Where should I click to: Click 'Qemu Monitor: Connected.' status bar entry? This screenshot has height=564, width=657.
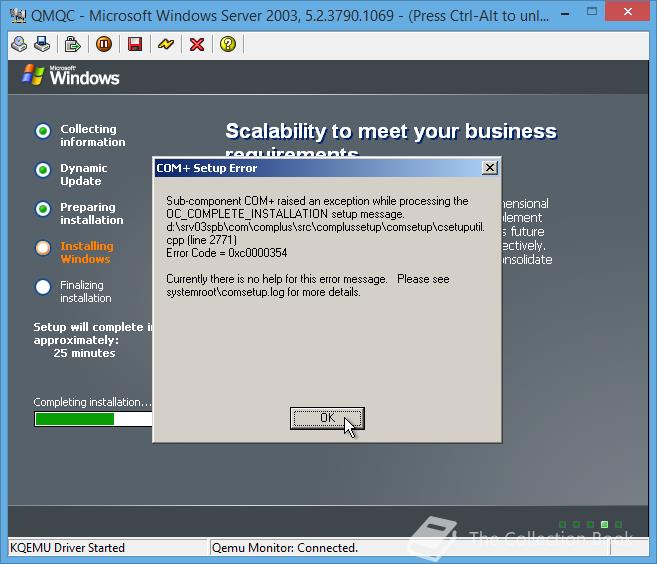pos(285,548)
